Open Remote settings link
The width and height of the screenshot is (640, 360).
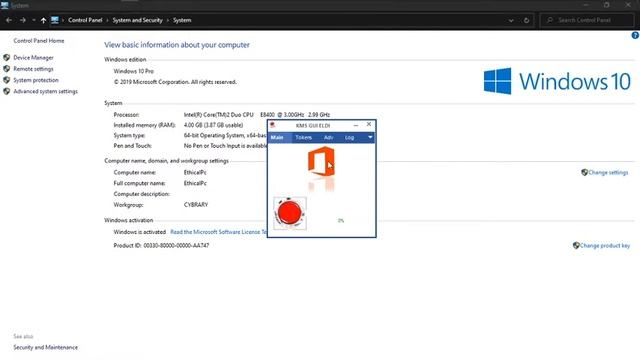[x=33, y=69]
